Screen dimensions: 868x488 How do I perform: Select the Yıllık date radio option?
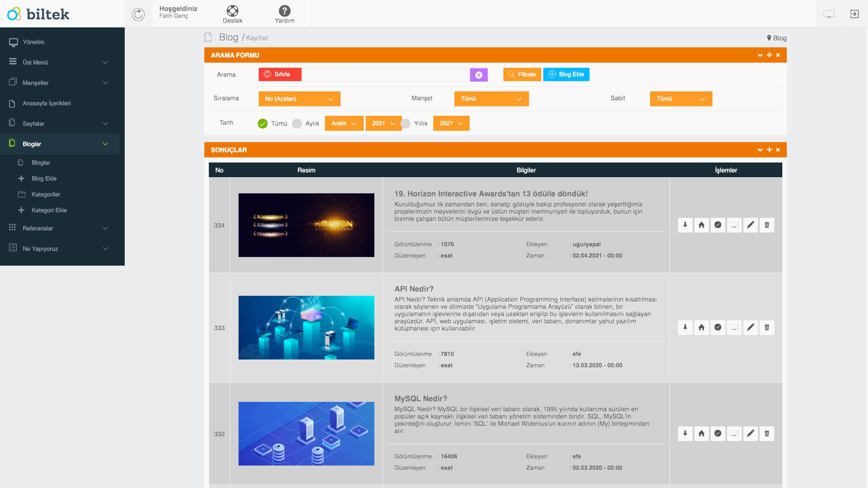pos(406,124)
